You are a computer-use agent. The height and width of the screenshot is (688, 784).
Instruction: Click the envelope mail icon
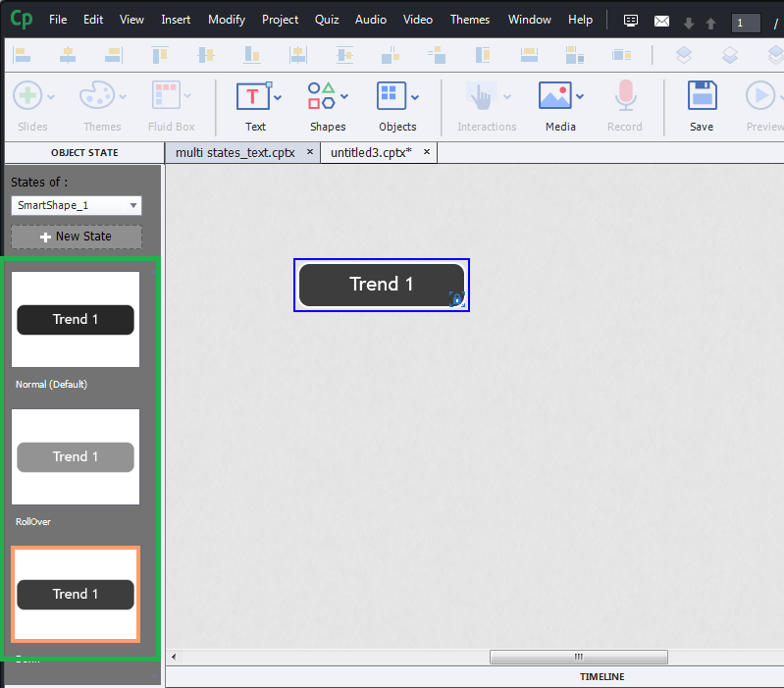(661, 21)
